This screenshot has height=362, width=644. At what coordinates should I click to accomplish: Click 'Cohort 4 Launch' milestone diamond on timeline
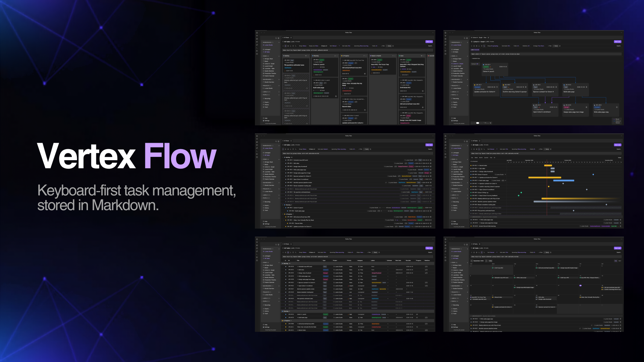593,174
